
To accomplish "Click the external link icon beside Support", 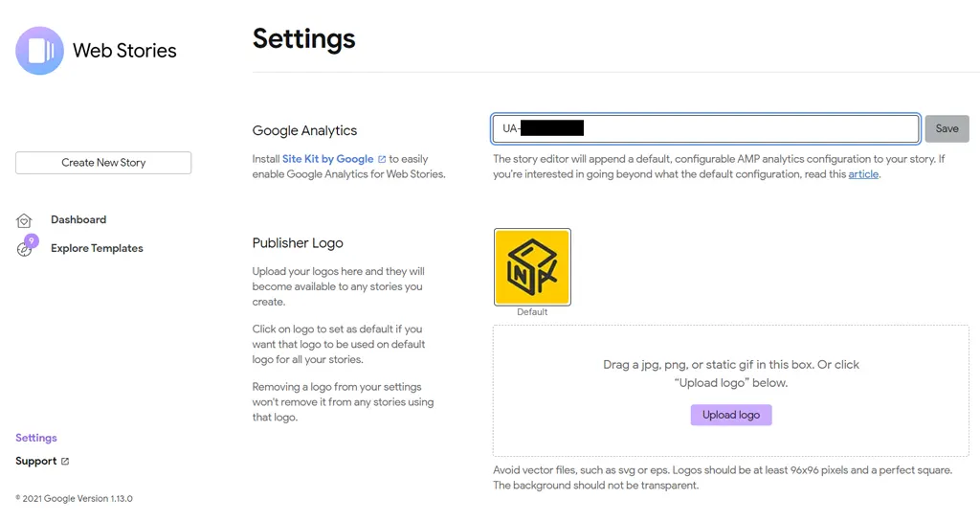I will click(x=65, y=462).
